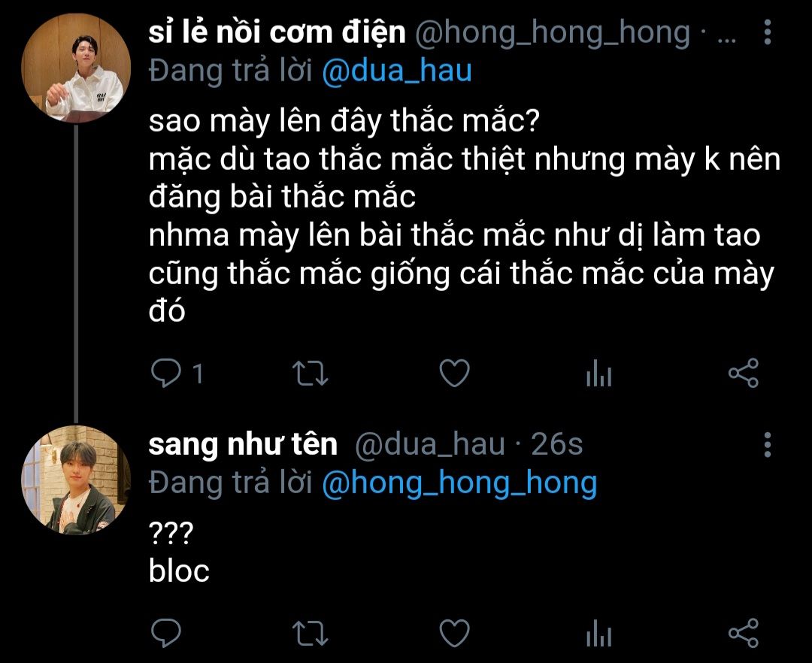
Task: Share the first tweet
Action: tap(744, 373)
